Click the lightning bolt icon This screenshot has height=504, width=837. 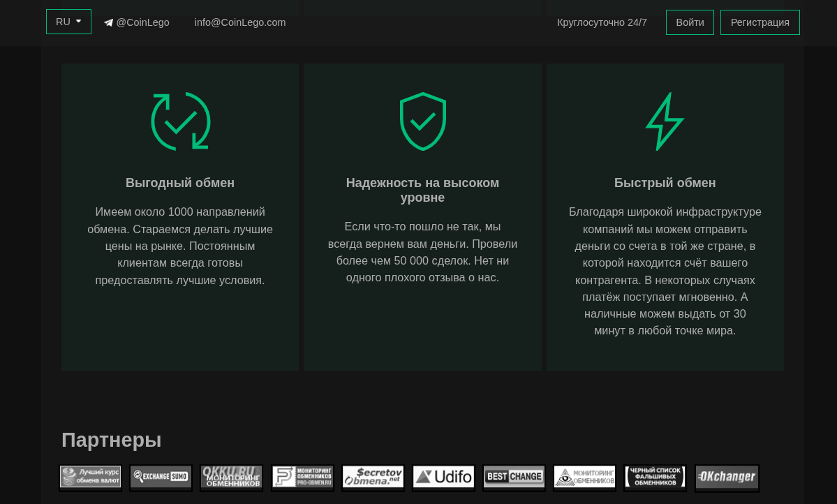(665, 121)
